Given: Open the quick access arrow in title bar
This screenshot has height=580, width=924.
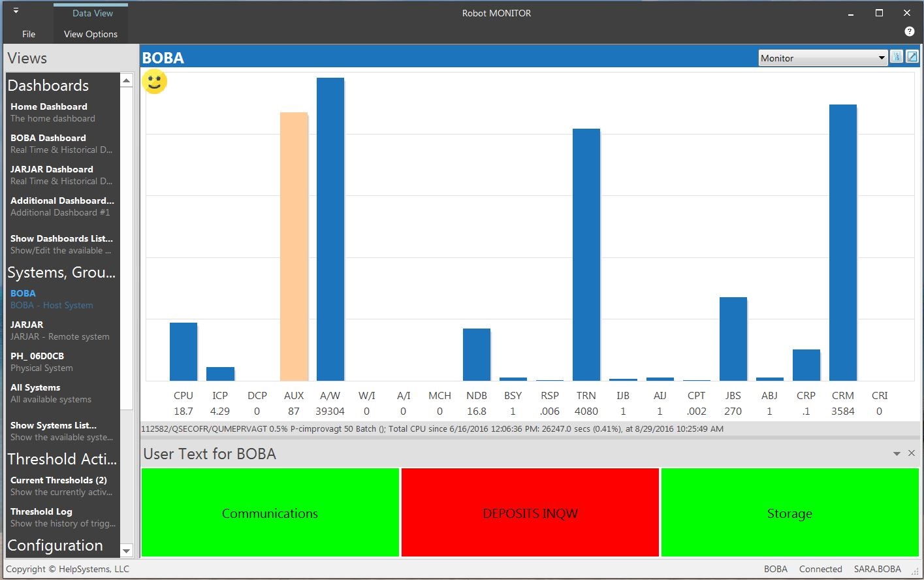Looking at the screenshot, I should 16,11.
